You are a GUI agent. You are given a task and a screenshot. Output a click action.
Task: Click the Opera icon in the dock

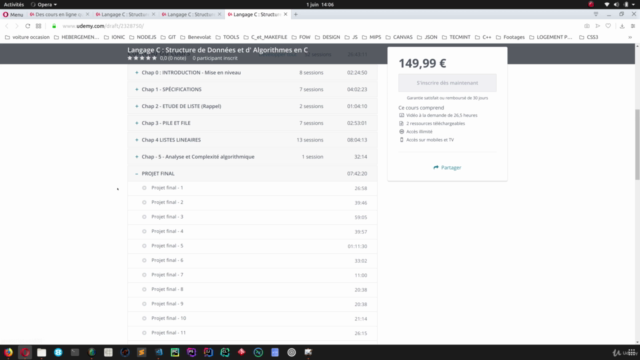point(25,352)
